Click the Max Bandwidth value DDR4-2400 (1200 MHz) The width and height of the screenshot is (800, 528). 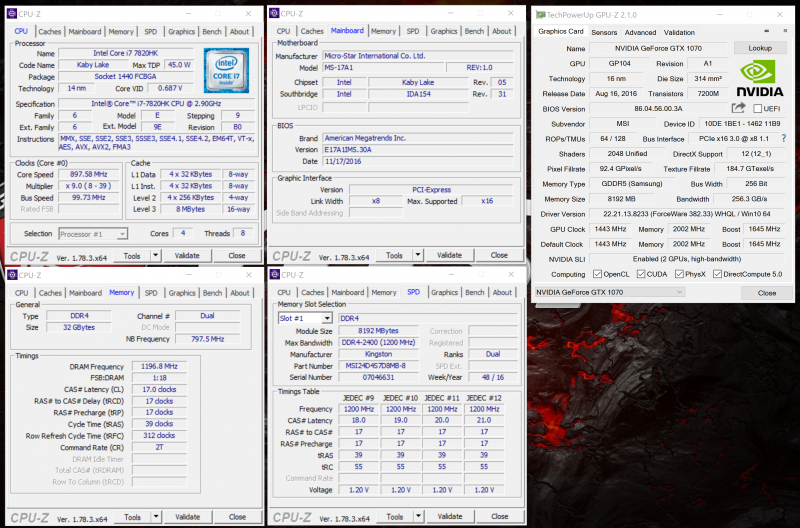point(379,342)
